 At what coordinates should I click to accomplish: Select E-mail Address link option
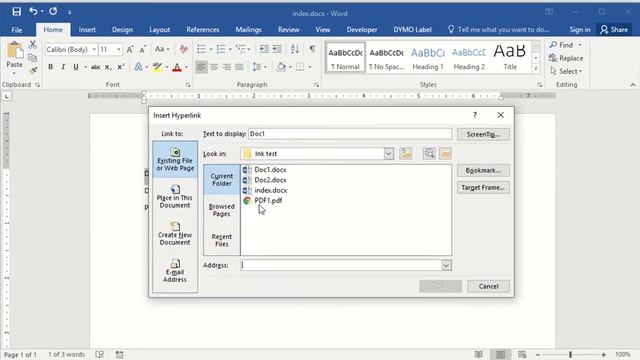[175, 271]
